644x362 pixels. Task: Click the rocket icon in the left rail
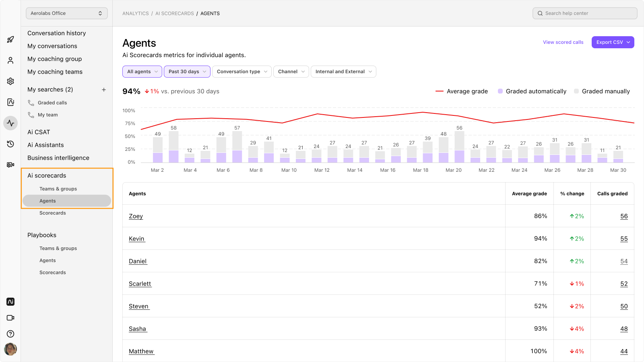pos(10,39)
